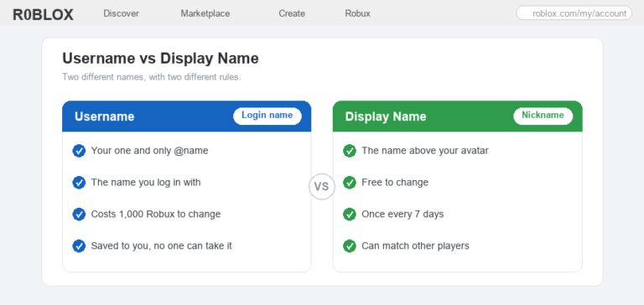
Task: Go to Marketplace in the navigation bar
Action: click(x=205, y=13)
